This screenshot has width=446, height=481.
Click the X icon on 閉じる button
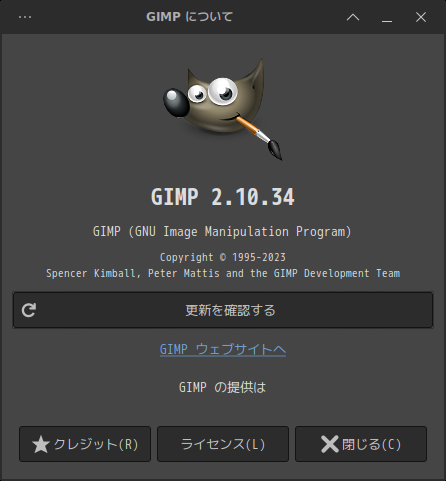pyautogui.click(x=330, y=444)
